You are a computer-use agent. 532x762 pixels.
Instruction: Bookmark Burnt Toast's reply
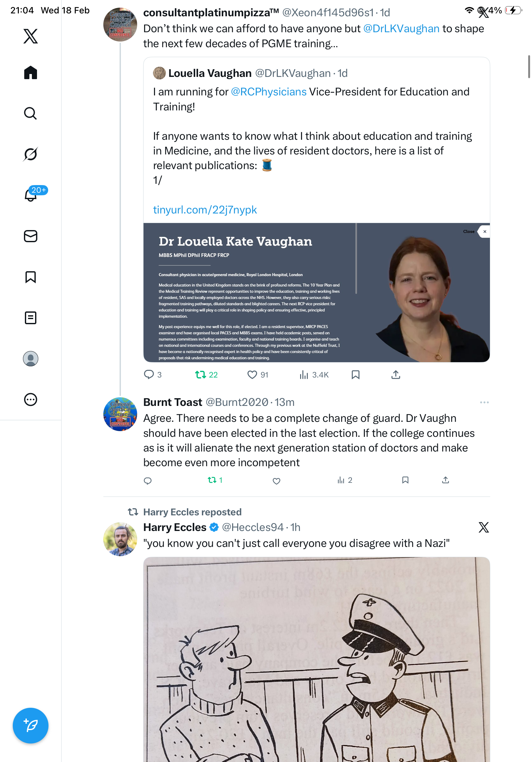point(405,480)
